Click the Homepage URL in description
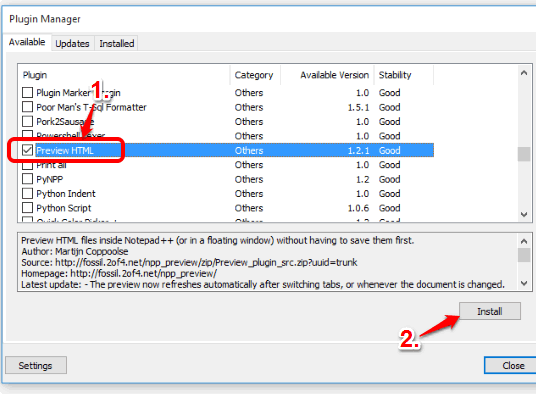 pos(143,273)
